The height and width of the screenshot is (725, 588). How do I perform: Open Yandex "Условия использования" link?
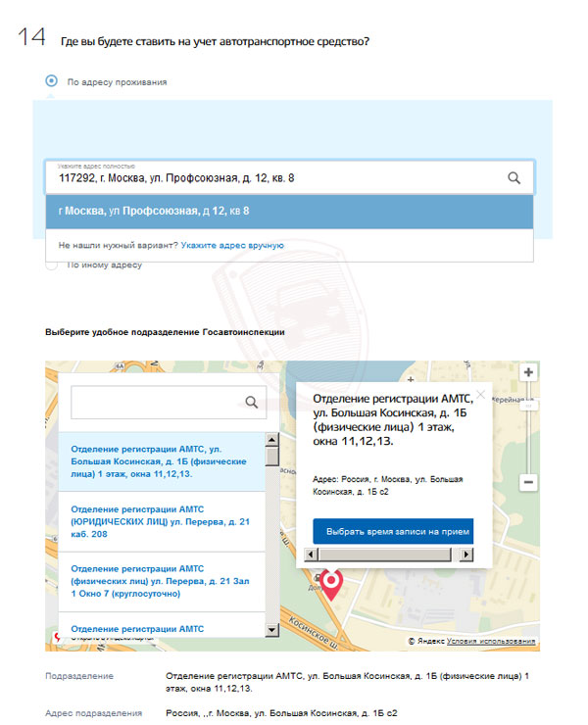[x=491, y=641]
